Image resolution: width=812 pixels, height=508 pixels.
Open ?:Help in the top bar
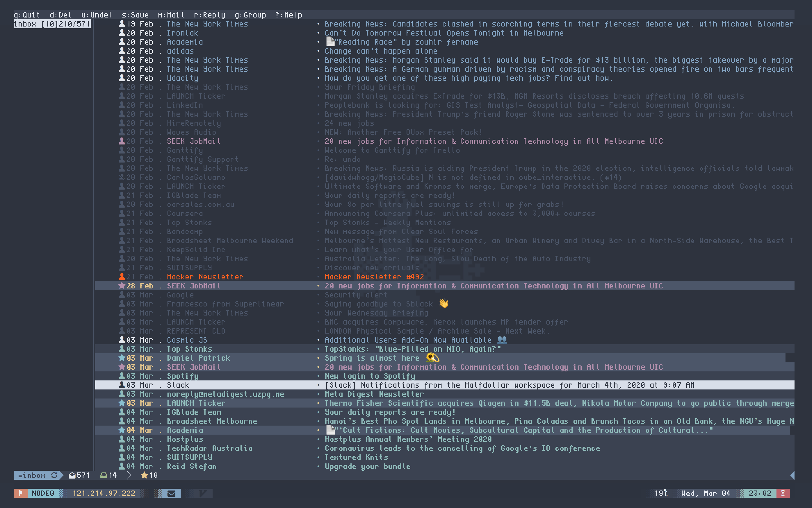(x=288, y=15)
